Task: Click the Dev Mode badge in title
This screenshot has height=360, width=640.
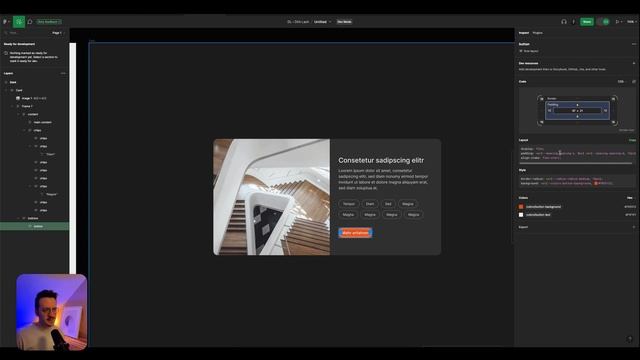Action: (x=344, y=22)
